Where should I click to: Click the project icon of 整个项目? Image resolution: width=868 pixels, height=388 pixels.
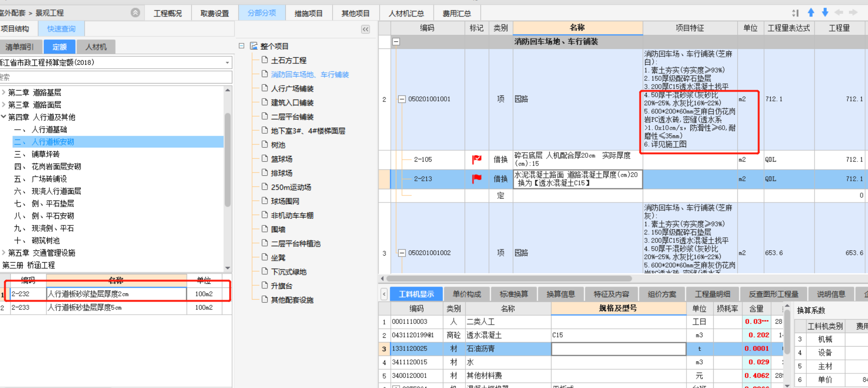click(254, 46)
